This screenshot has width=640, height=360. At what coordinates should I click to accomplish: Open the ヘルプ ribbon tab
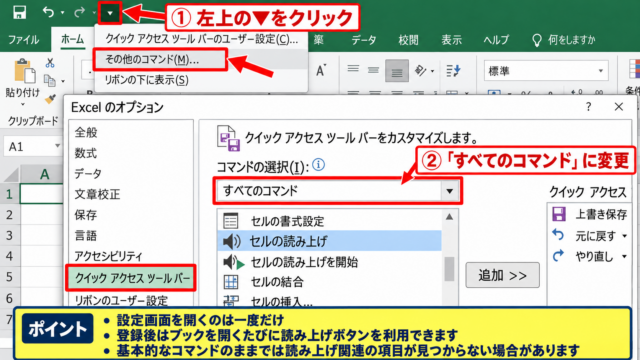(x=496, y=40)
